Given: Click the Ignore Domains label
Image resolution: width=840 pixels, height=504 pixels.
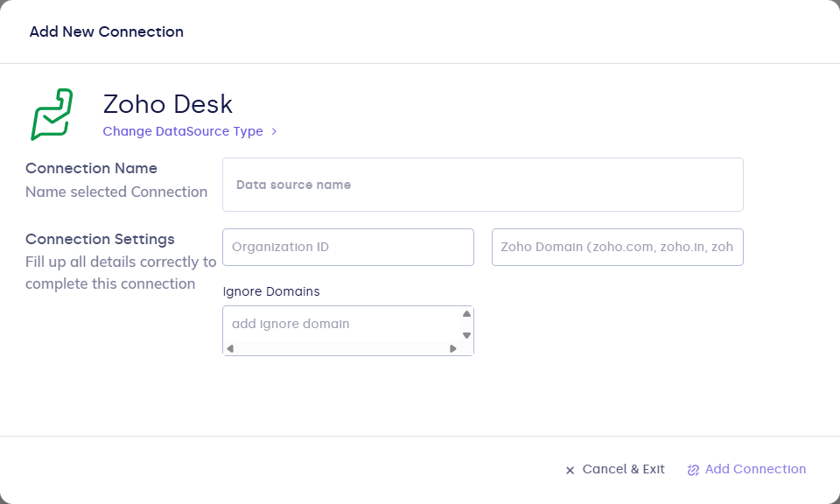Looking at the screenshot, I should [x=271, y=291].
